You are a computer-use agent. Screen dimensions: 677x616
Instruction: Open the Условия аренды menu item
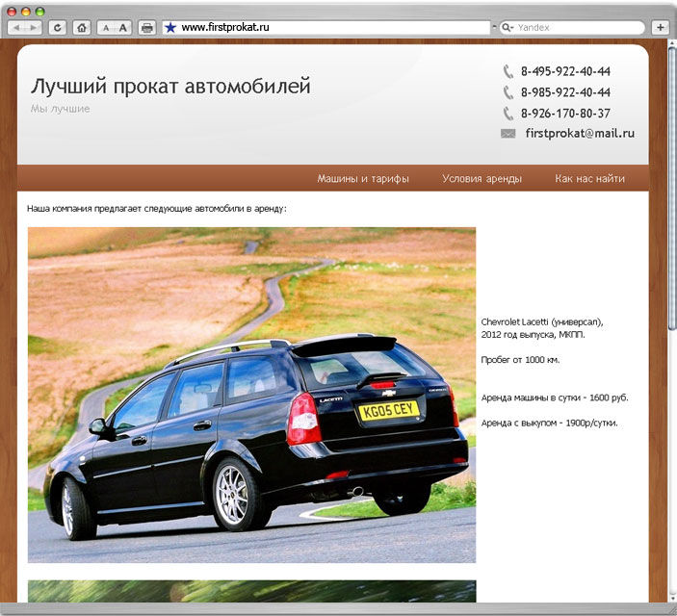[x=482, y=178]
